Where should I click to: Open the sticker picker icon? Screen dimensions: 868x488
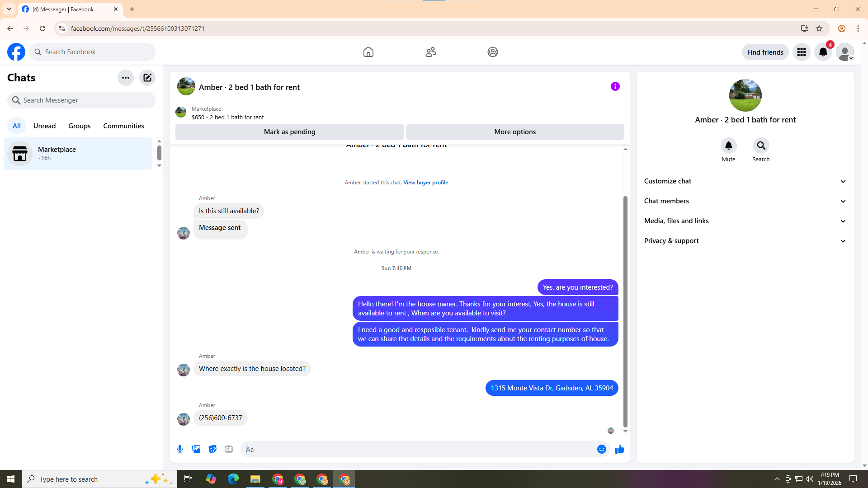[212, 449]
